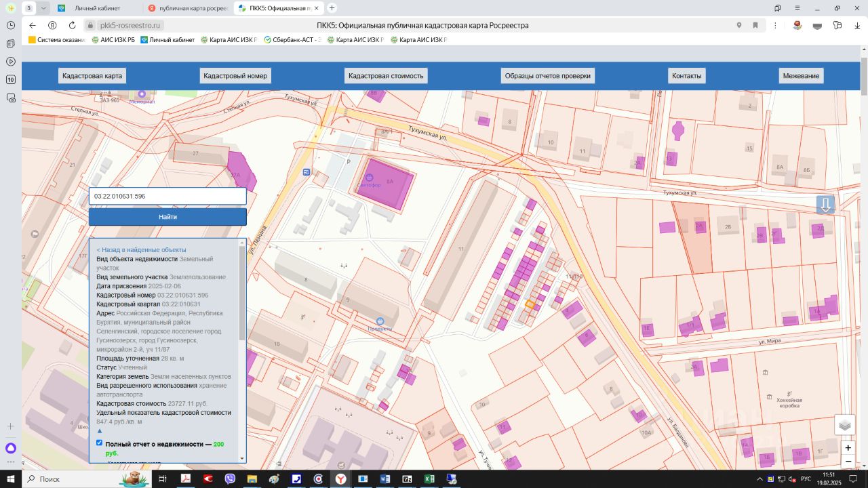Viewport: 868px width, 488px height.
Task: Open the browser hamburger menu
Action: [797, 8]
